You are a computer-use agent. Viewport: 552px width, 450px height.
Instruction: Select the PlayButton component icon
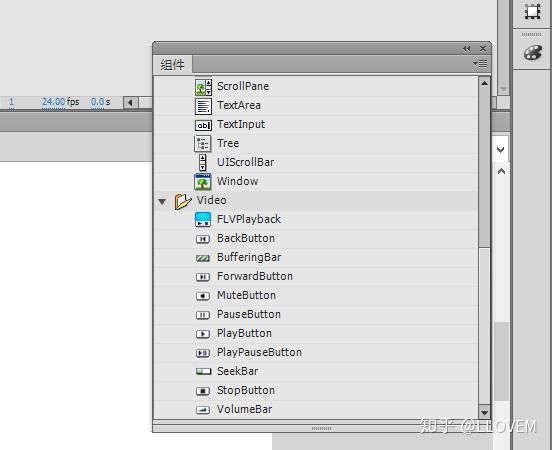pyautogui.click(x=203, y=334)
